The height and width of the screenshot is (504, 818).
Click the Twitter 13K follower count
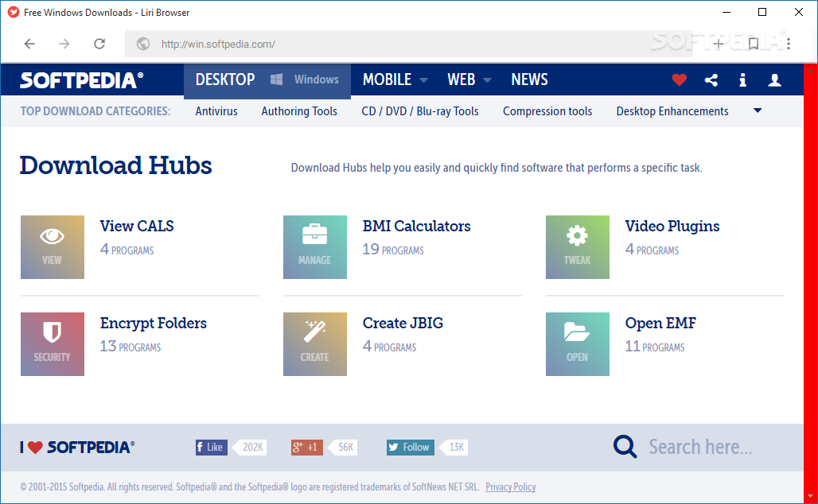455,448
